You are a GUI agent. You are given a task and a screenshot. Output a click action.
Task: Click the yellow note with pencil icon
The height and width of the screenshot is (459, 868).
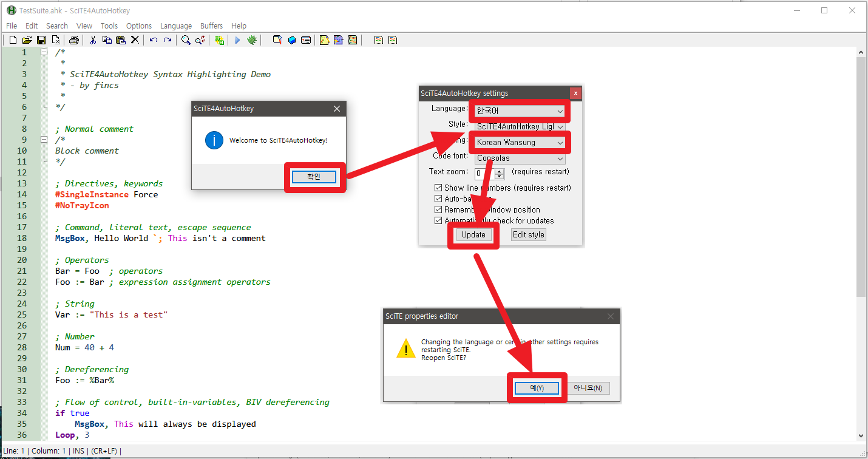point(324,40)
